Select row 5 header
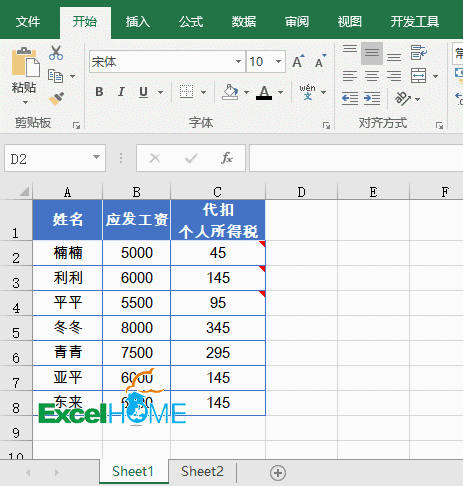Screen dimensions: 463x486 tap(16, 328)
